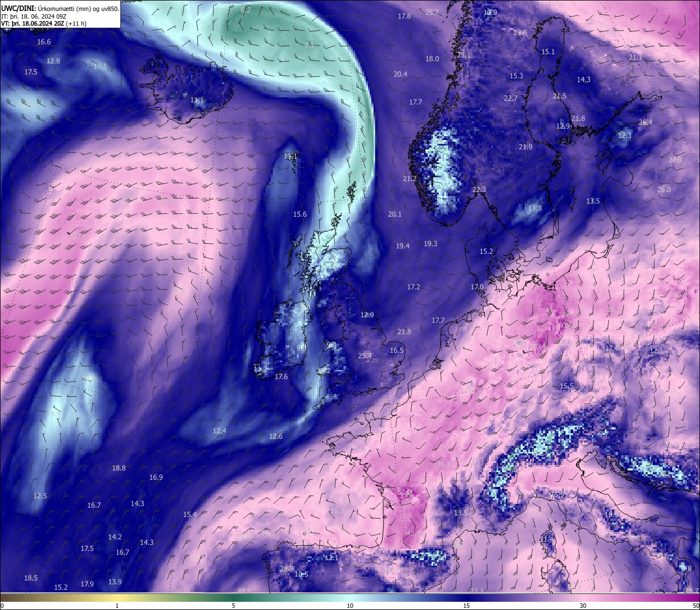Click the 17.6 value near Ireland
The image size is (700, 610).
[281, 377]
